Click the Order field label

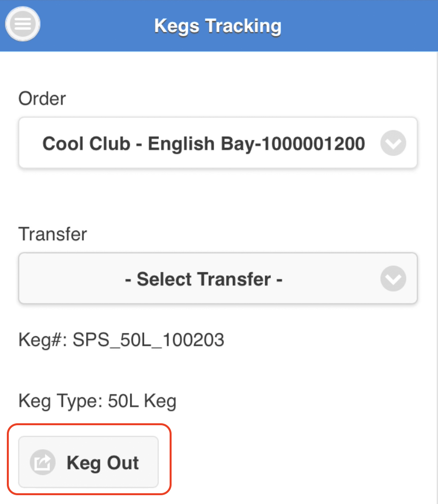tap(42, 99)
